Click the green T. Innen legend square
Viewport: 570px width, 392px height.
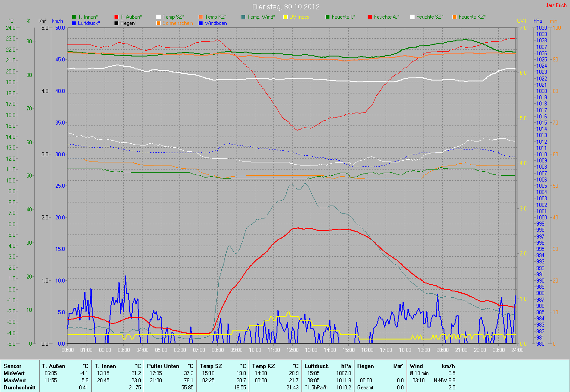click(74, 17)
